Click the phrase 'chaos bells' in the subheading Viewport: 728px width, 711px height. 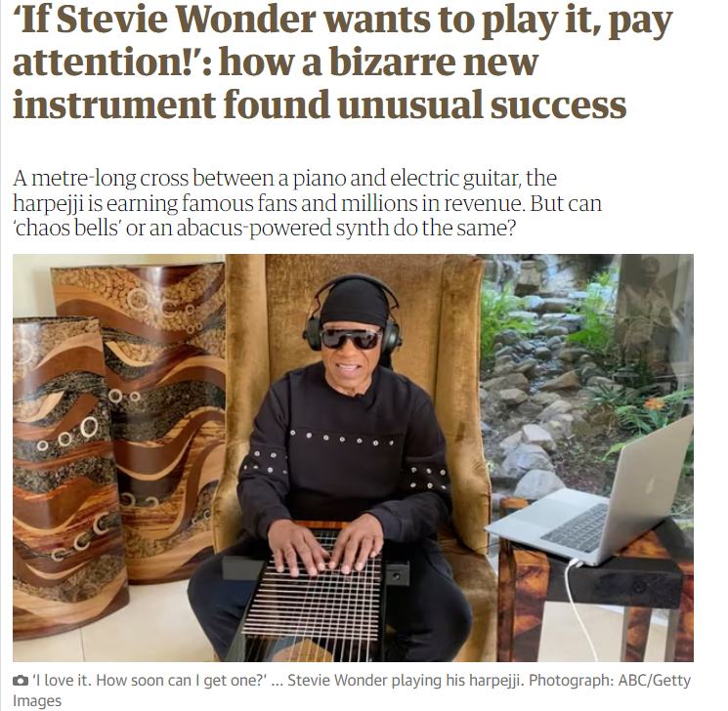point(66,228)
